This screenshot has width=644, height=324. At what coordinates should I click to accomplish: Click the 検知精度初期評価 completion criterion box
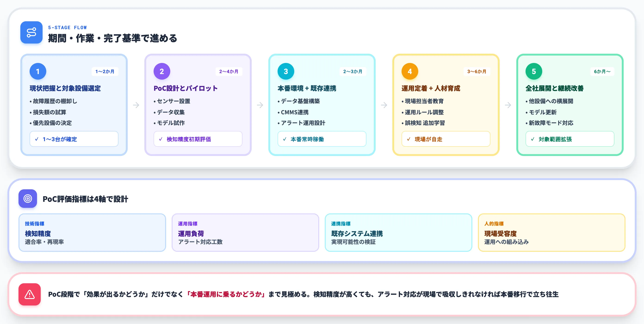pyautogui.click(x=198, y=139)
